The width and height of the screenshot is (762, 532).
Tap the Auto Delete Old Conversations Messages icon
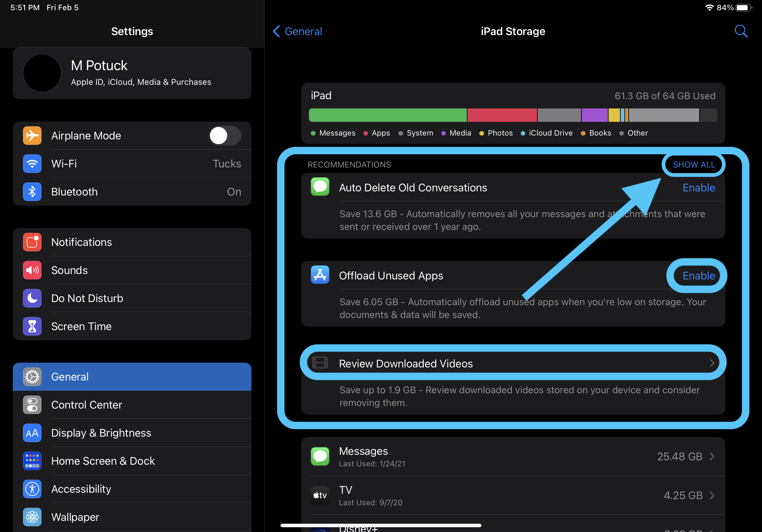(321, 187)
